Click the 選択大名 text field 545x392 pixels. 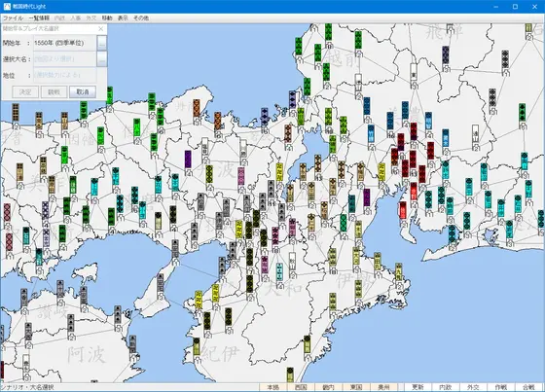coord(64,59)
